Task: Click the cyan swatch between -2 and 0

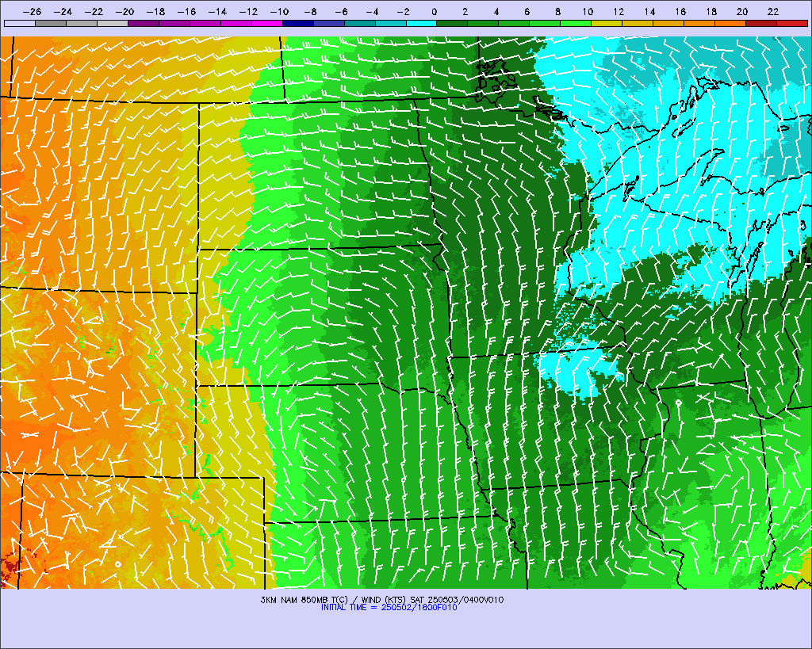Action: click(x=422, y=23)
